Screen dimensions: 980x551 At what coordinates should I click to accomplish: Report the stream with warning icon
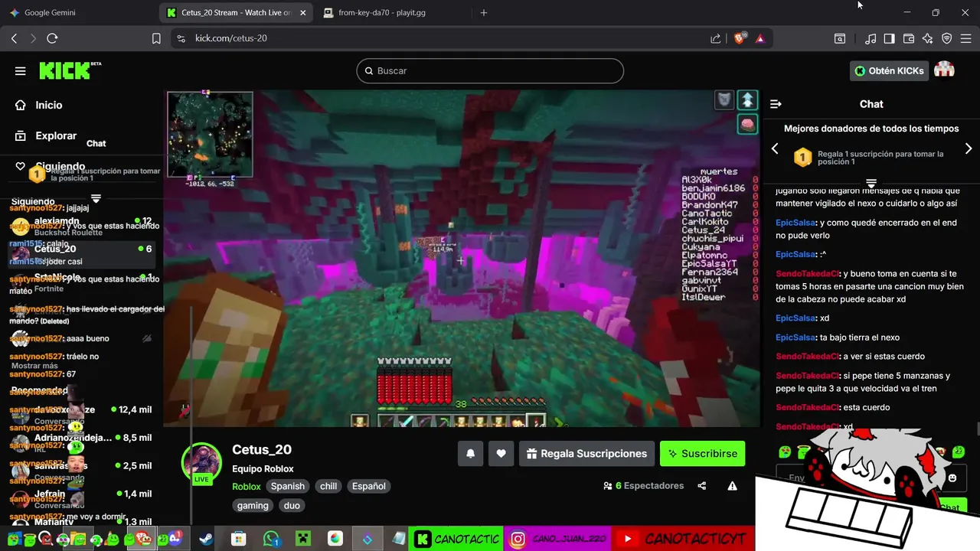coord(732,486)
